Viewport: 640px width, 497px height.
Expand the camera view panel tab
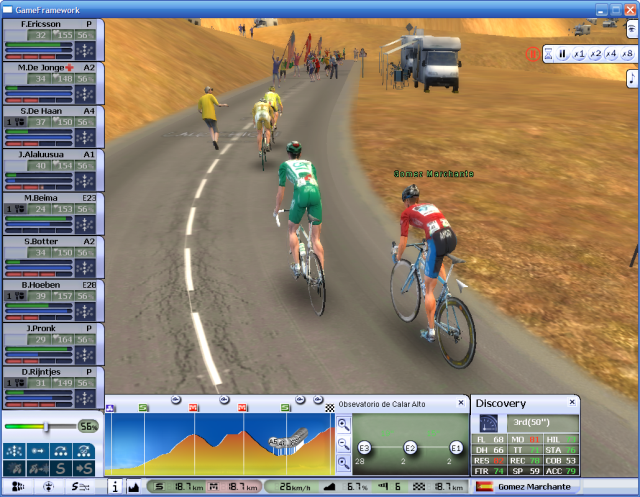pyautogui.click(x=632, y=30)
